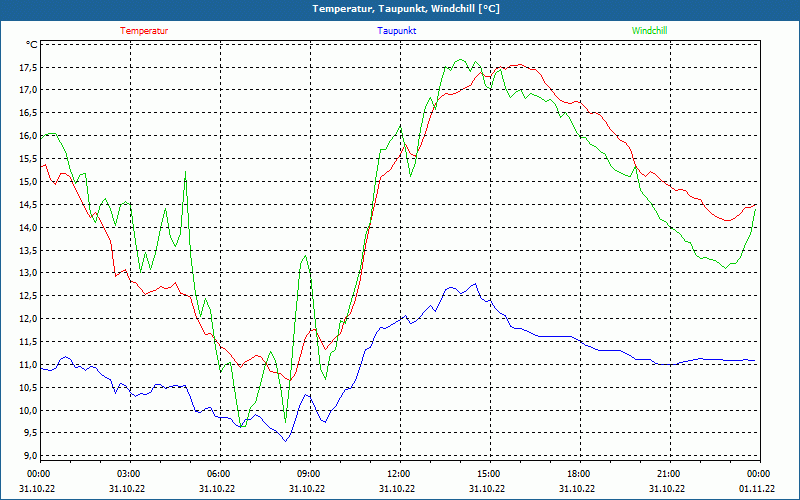Click the 21:00 time axis label
800x500 pixels.
pos(668,474)
